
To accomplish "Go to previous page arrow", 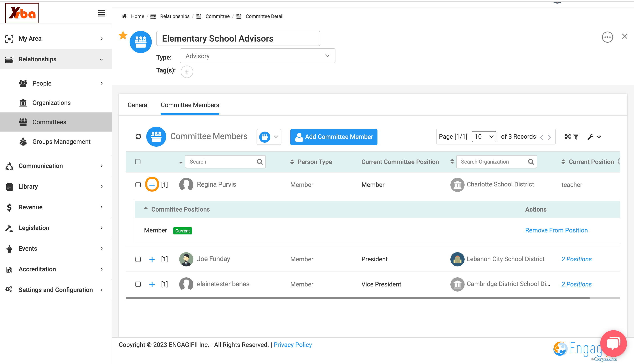I will (x=542, y=137).
